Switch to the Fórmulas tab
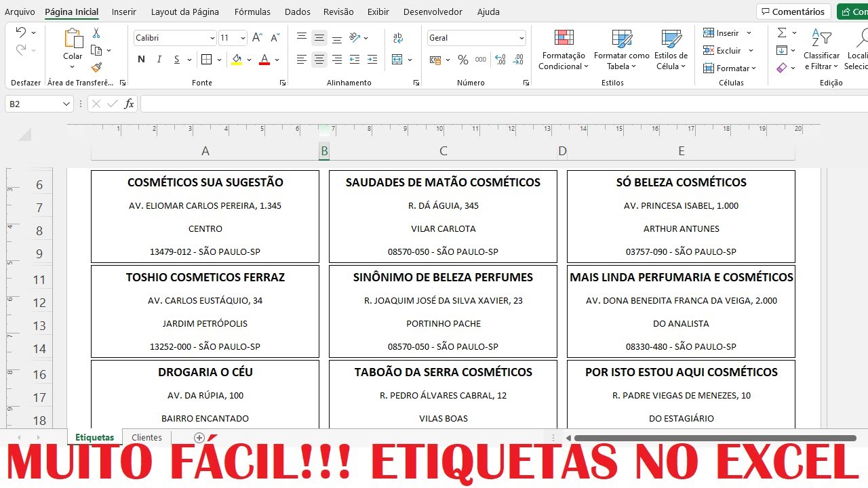Image resolution: width=868 pixels, height=488 pixels. (x=252, y=12)
